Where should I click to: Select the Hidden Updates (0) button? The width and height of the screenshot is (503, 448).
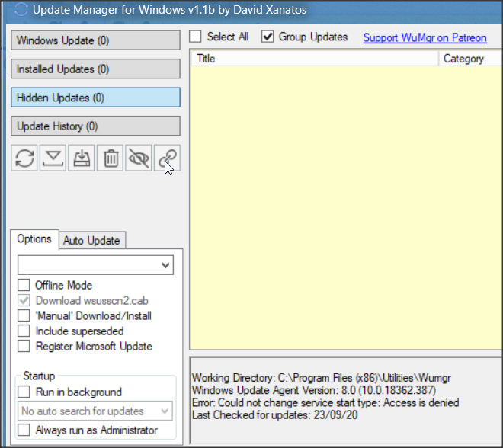point(95,98)
